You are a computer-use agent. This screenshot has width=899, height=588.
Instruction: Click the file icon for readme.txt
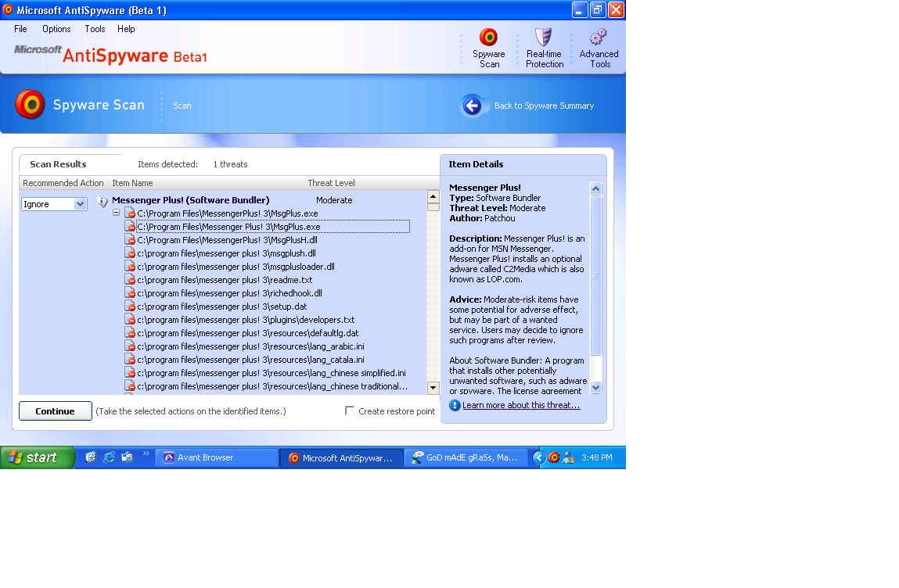click(x=130, y=280)
